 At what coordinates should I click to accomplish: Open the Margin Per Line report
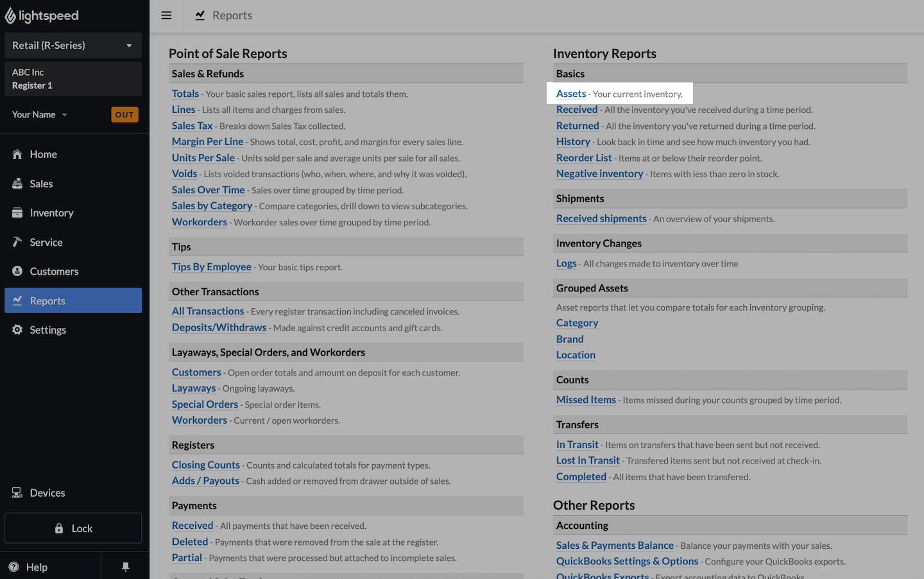(207, 142)
